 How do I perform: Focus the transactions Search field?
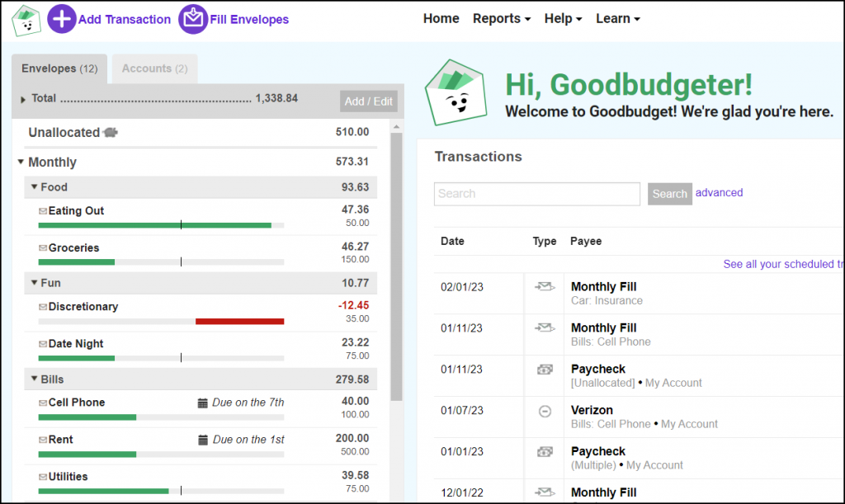point(536,194)
